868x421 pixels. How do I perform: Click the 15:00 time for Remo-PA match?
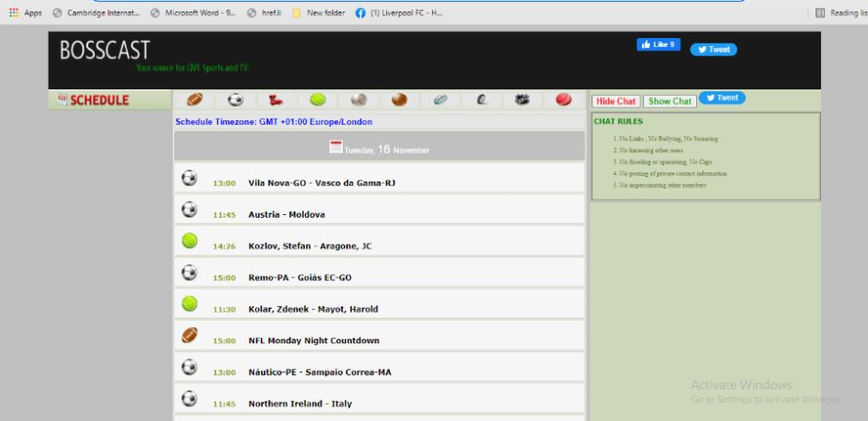224,277
